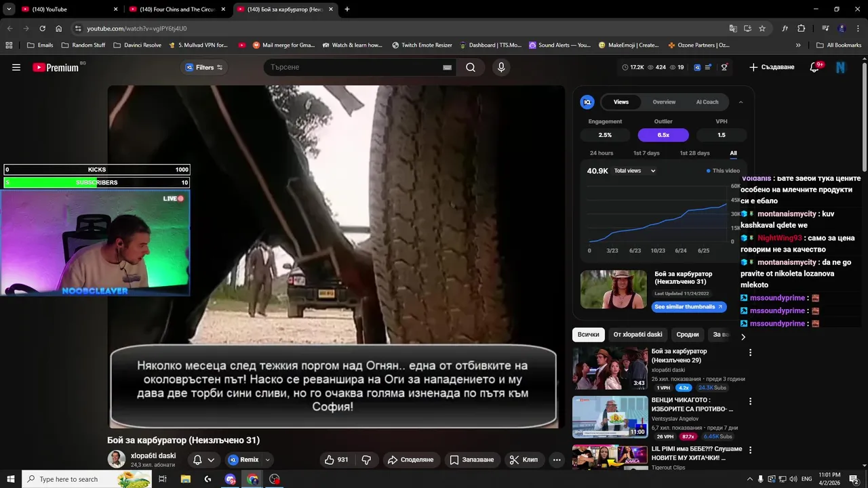Click the vidIQ Remix button

[x=243, y=460]
